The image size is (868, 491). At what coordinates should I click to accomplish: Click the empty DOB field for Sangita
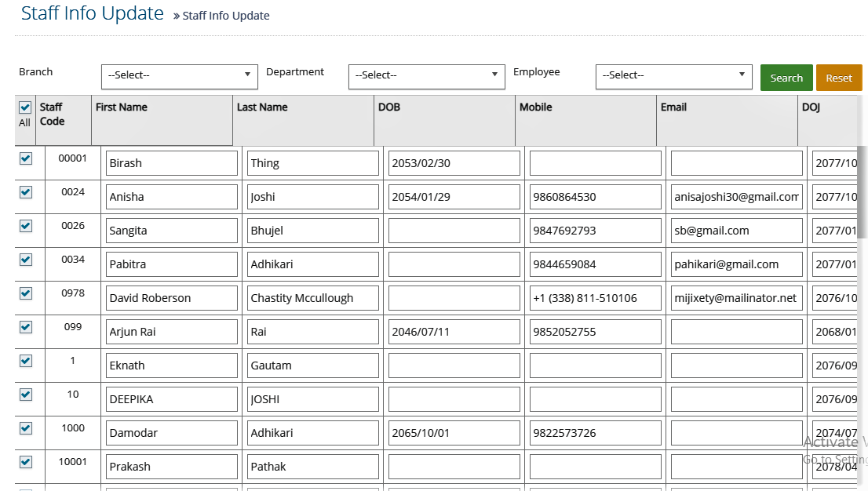click(x=454, y=231)
